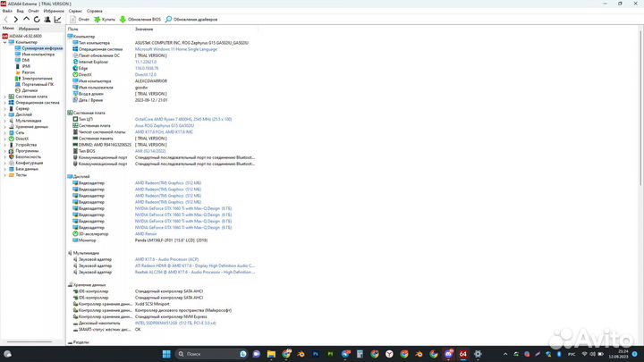
Task: Select the База данных category in the tree
Action: pyautogui.click(x=27, y=169)
